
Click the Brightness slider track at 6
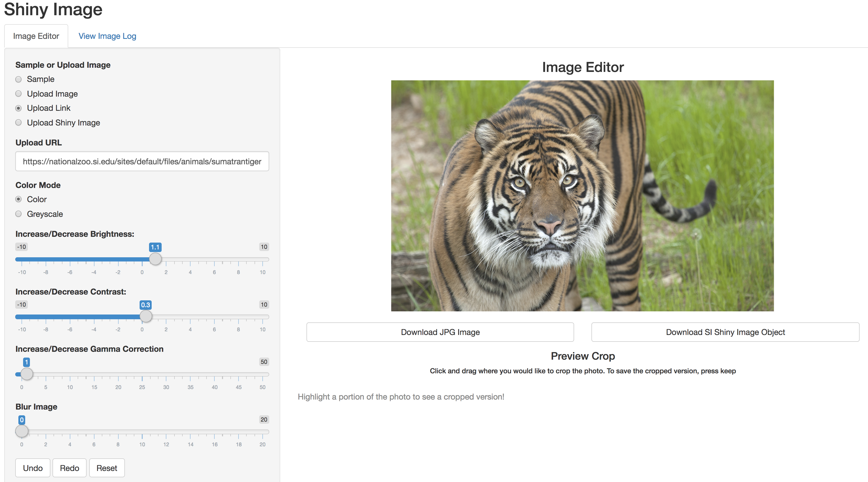click(214, 259)
